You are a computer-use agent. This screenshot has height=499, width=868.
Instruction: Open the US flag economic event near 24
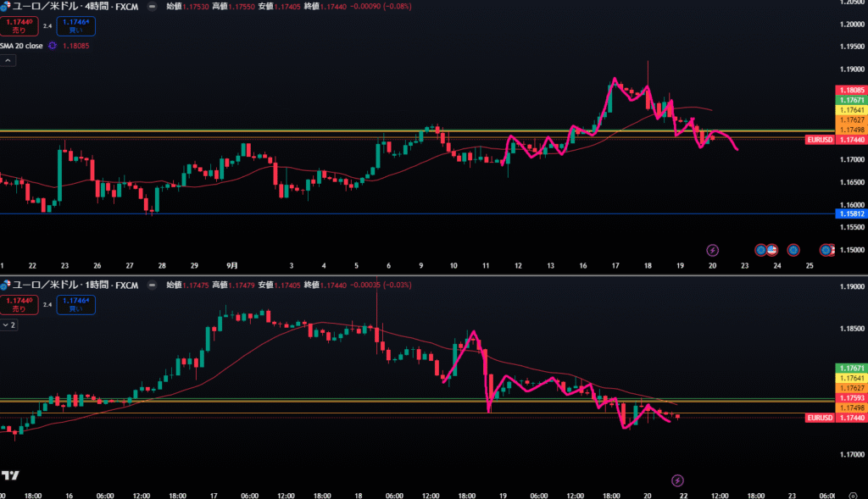(772, 250)
